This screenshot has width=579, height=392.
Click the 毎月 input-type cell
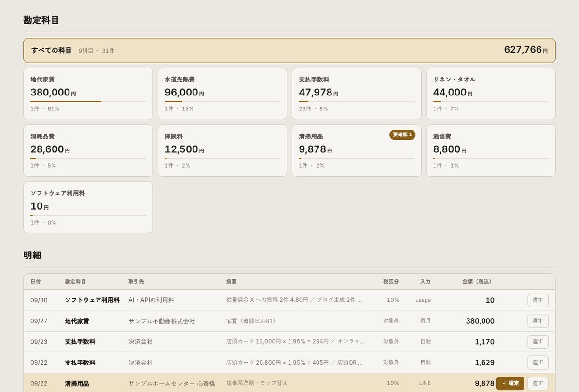(x=426, y=321)
